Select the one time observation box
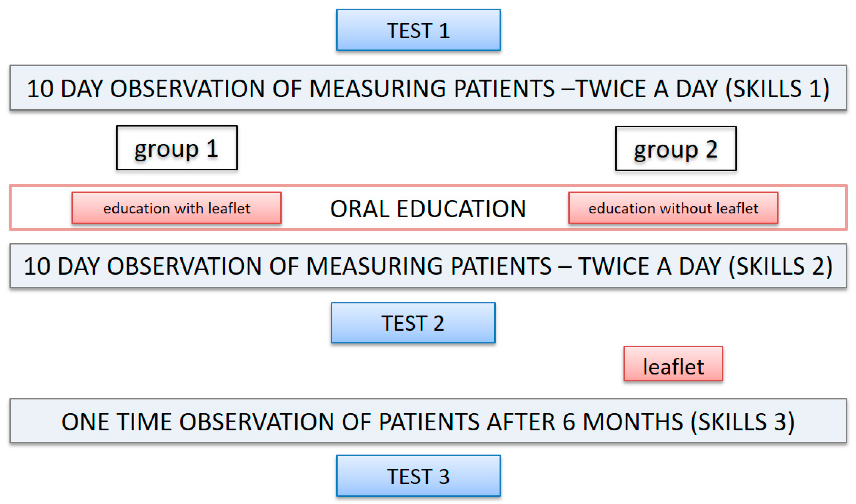856x504 pixels. pyautogui.click(x=428, y=421)
